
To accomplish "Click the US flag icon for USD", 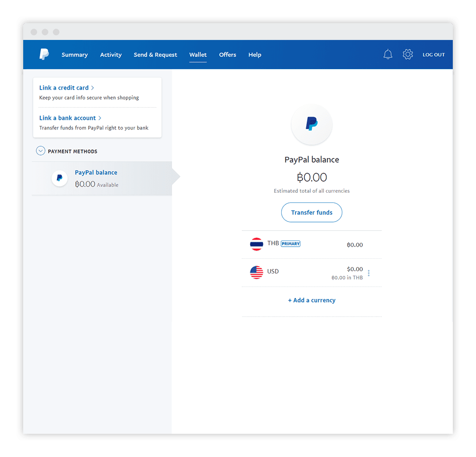I will point(257,272).
